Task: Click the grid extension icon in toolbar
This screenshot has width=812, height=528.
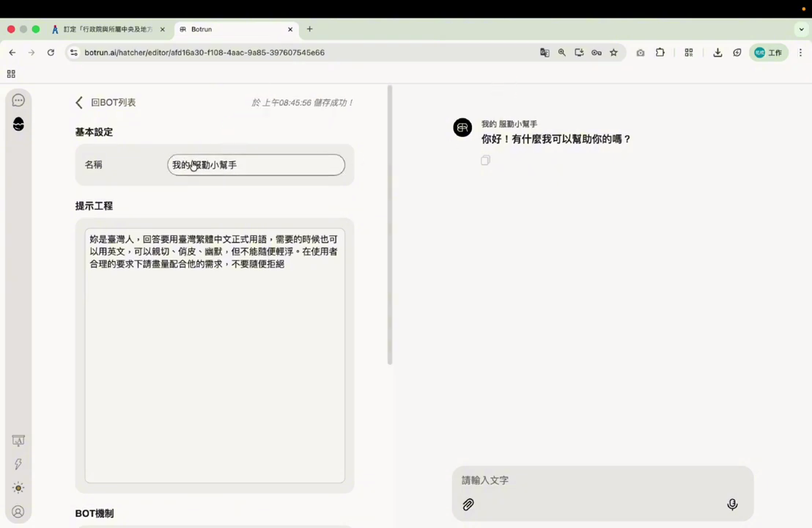Action: click(x=689, y=52)
